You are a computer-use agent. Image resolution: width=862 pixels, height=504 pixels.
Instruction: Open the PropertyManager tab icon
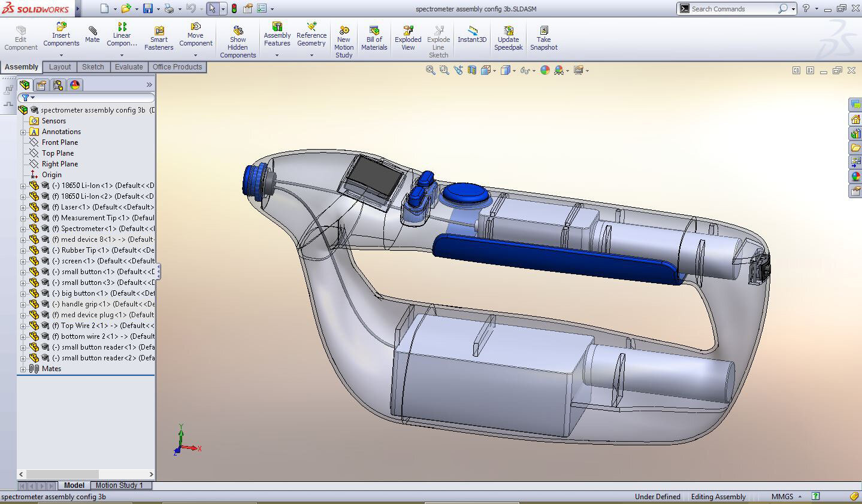[41, 85]
